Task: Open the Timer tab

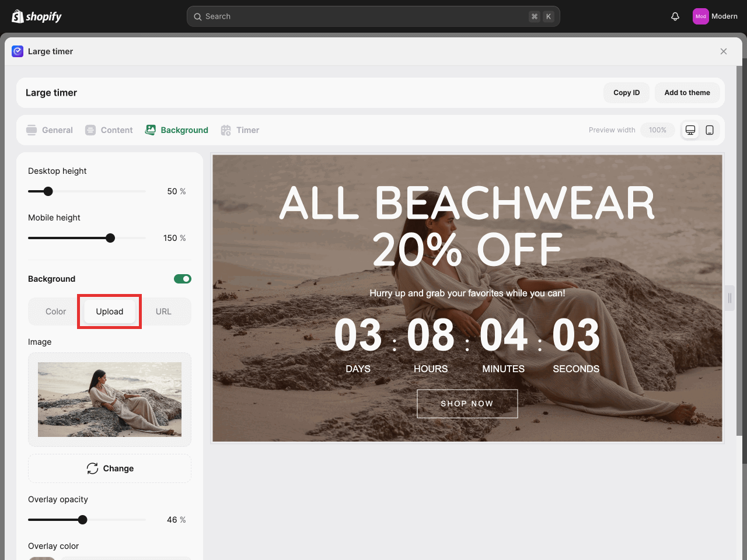Action: pos(240,130)
